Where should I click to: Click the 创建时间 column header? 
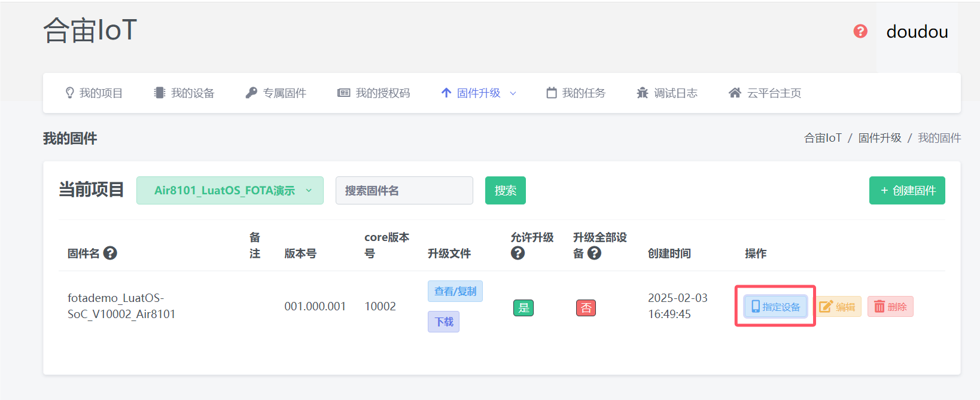pos(669,254)
